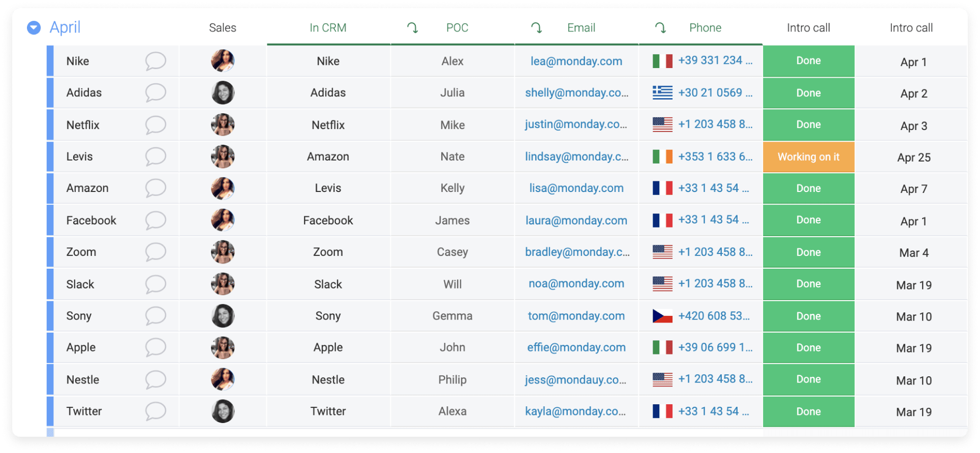The height and width of the screenshot is (453, 980).
Task: Open the conversation bubble for Twitter
Action: pyautogui.click(x=156, y=412)
